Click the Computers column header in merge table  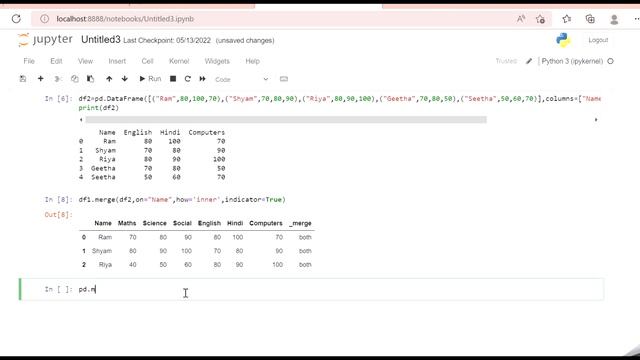(x=266, y=223)
